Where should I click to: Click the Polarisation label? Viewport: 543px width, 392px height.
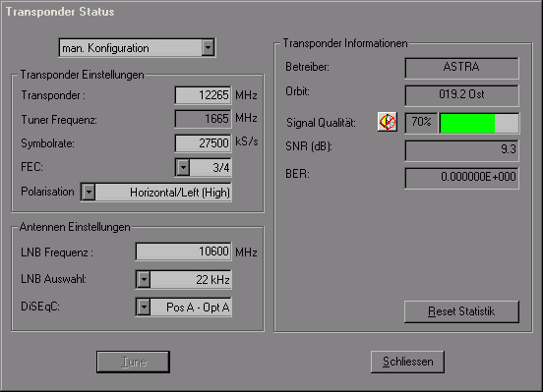coord(47,192)
